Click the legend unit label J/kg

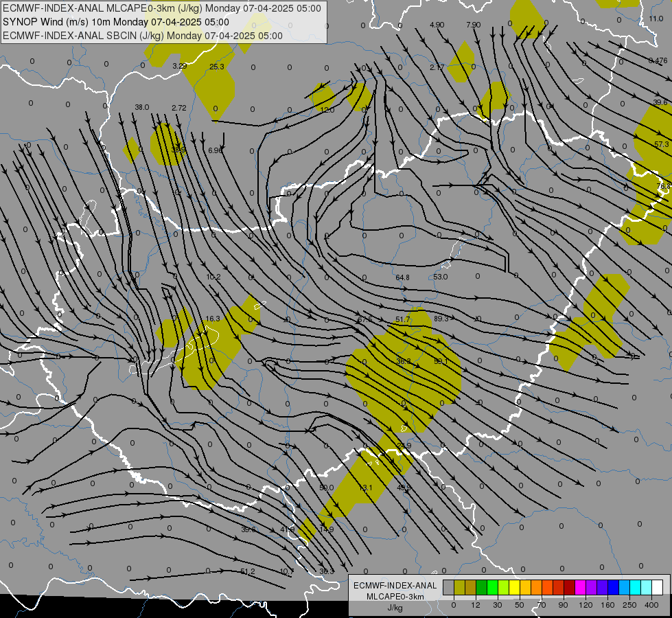pyautogui.click(x=395, y=608)
